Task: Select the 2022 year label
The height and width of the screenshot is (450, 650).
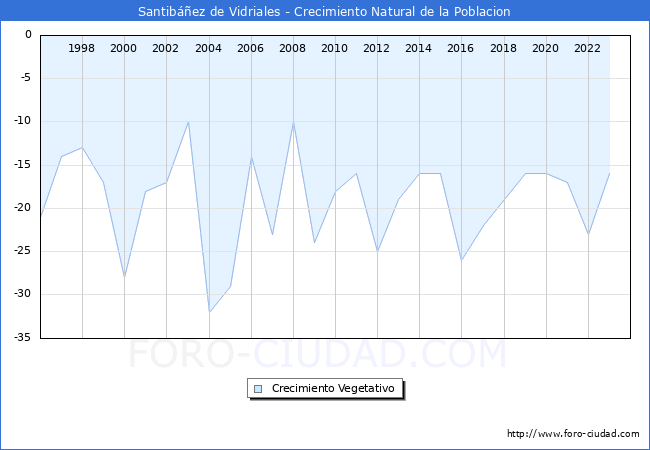Action: coord(587,48)
